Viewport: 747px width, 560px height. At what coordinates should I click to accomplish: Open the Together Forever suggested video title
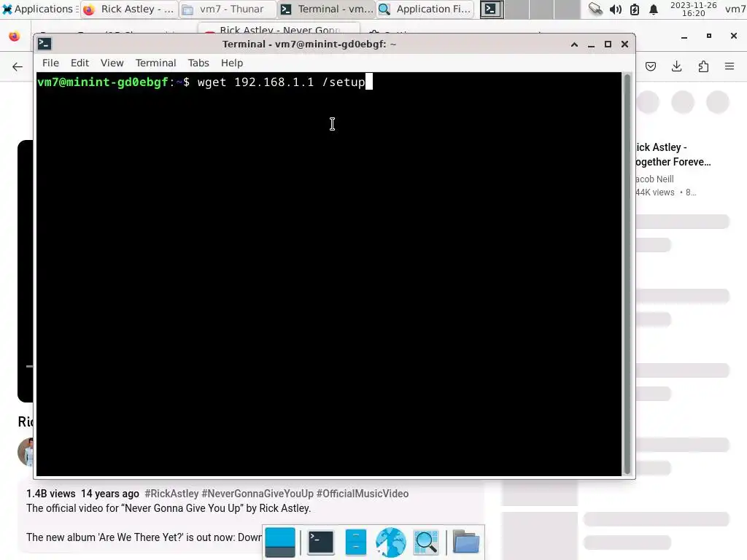click(x=673, y=155)
